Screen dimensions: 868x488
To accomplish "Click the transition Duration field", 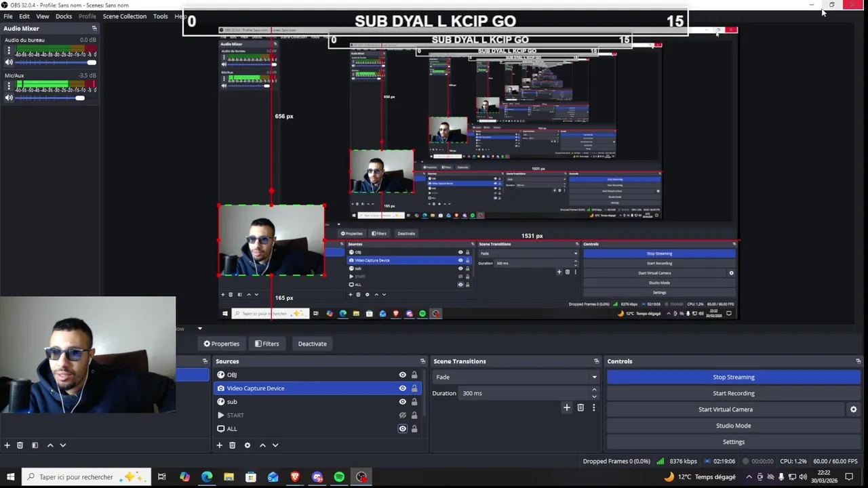I will pyautogui.click(x=525, y=393).
